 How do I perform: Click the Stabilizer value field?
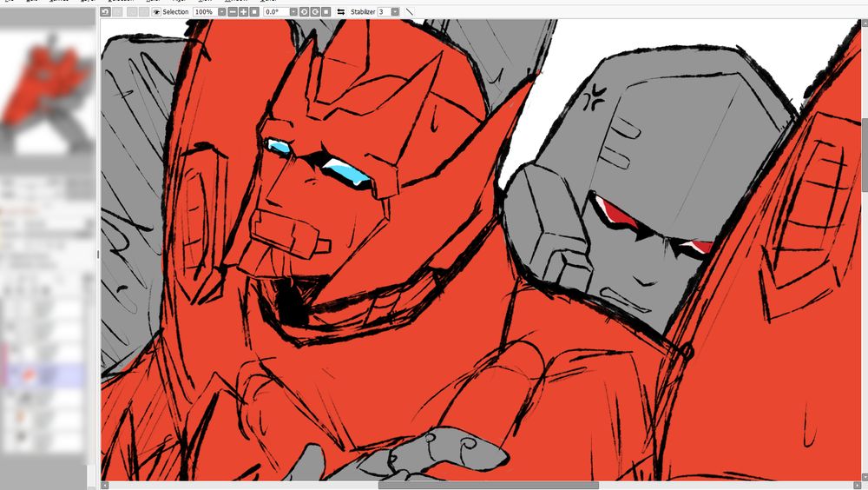coord(384,11)
